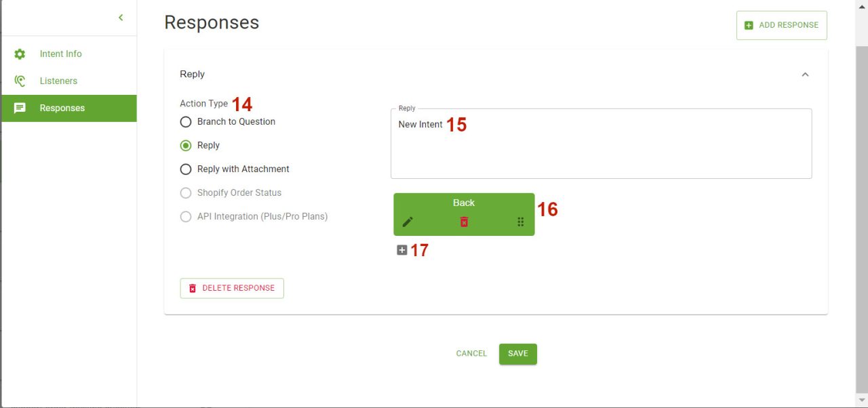Click the Cancel link

pos(471,354)
